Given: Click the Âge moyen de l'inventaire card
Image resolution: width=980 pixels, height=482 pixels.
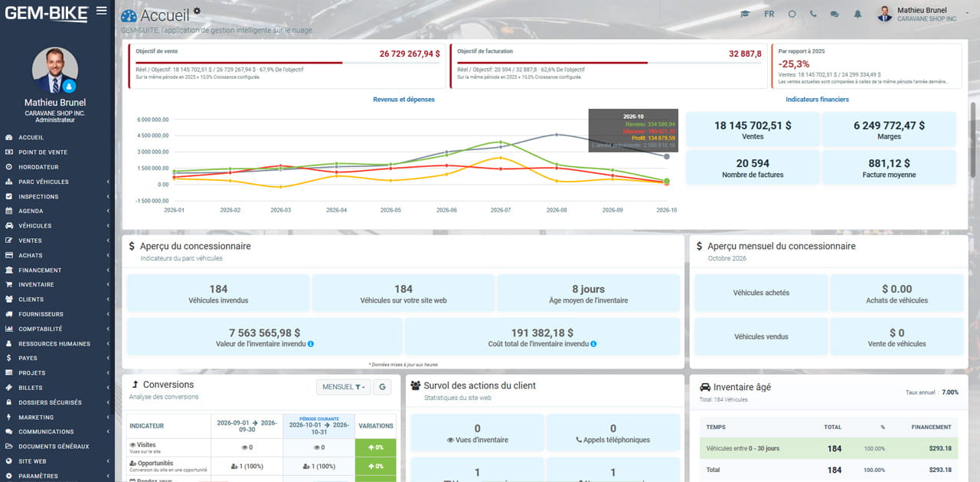Looking at the screenshot, I should tap(589, 293).
